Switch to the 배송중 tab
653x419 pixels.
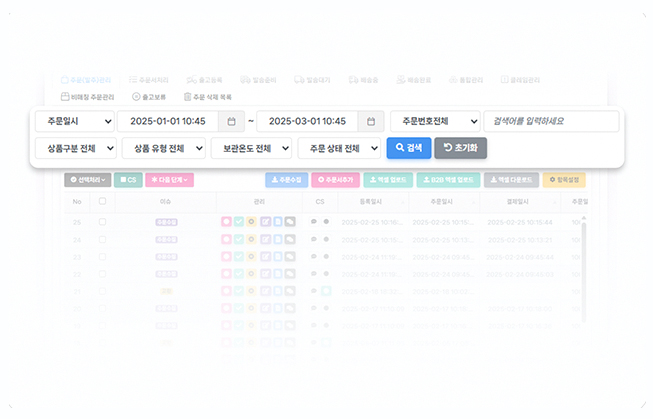click(x=364, y=80)
